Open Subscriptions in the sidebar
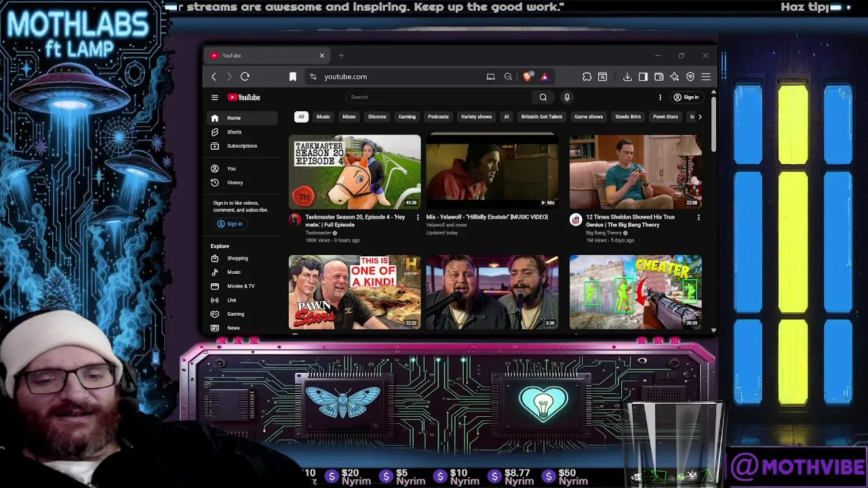The height and width of the screenshot is (488, 868). (x=243, y=146)
